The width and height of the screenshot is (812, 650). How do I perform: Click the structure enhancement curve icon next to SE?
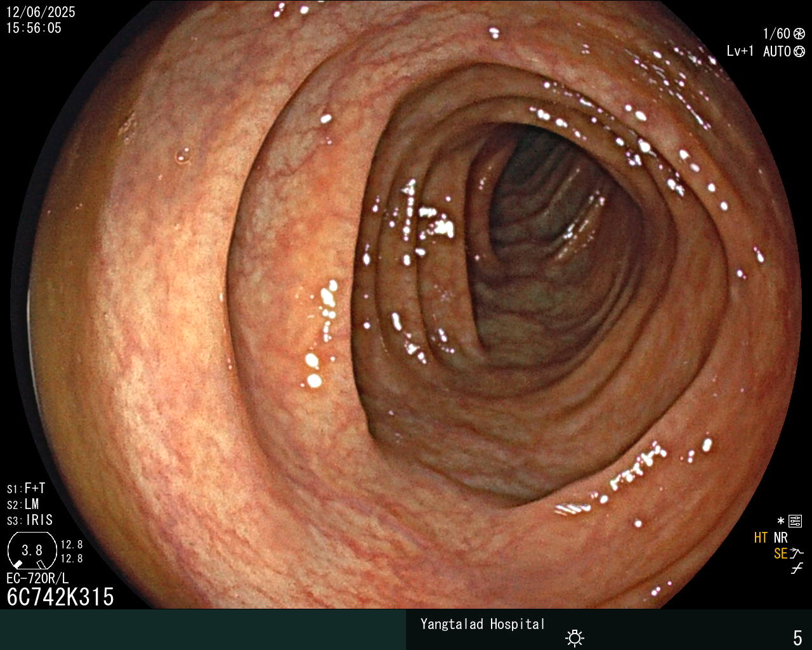tap(797, 554)
